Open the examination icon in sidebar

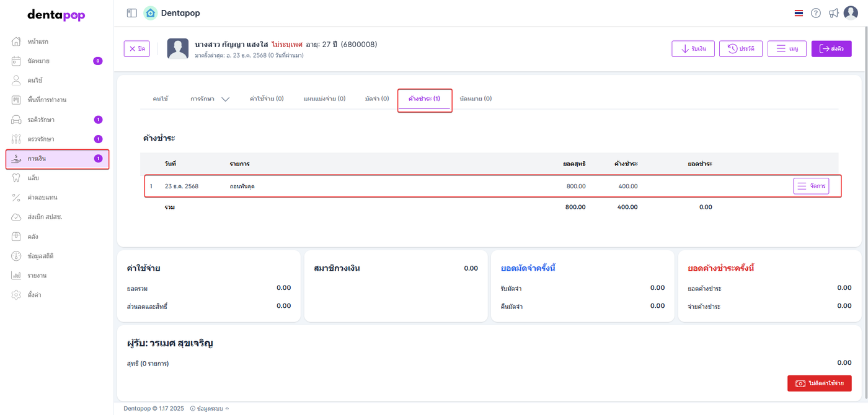coord(17,139)
